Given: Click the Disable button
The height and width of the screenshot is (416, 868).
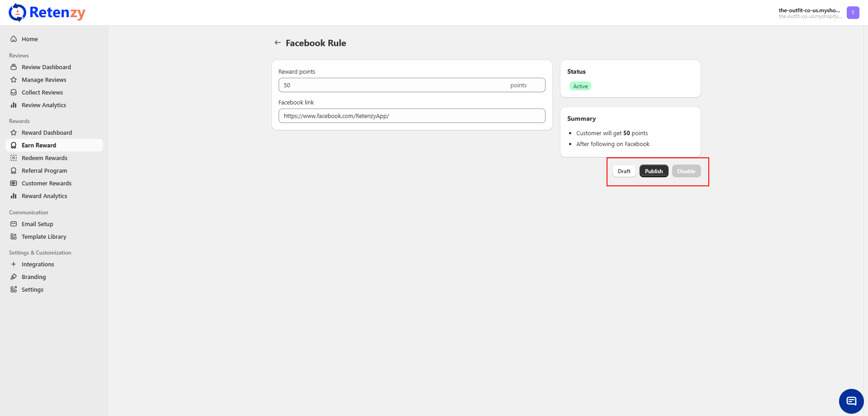Looking at the screenshot, I should [x=686, y=171].
